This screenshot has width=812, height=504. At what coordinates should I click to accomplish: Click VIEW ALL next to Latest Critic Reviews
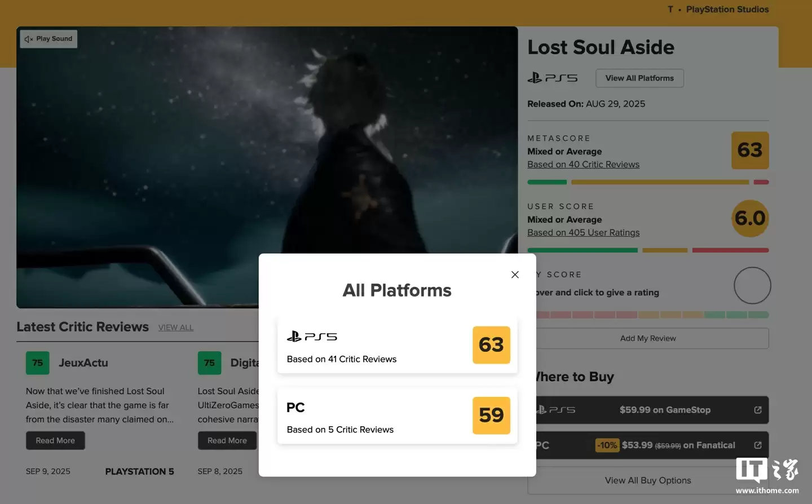tap(175, 328)
